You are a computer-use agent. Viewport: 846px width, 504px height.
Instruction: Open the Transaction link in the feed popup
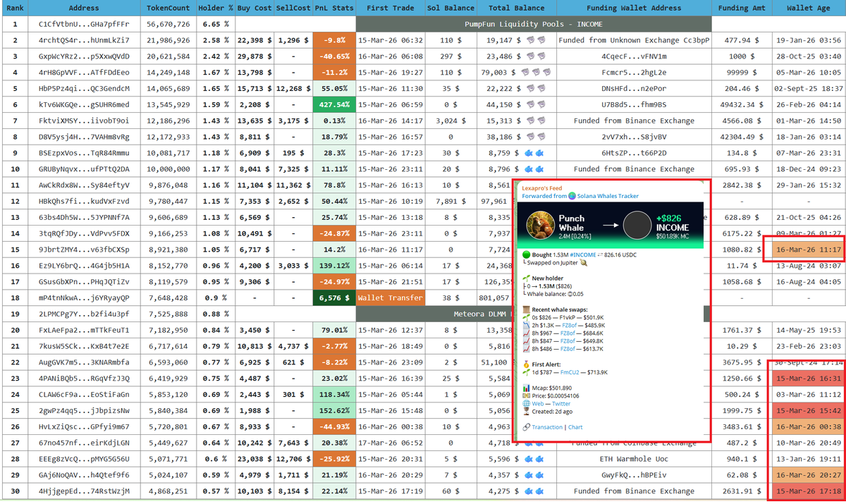point(547,427)
